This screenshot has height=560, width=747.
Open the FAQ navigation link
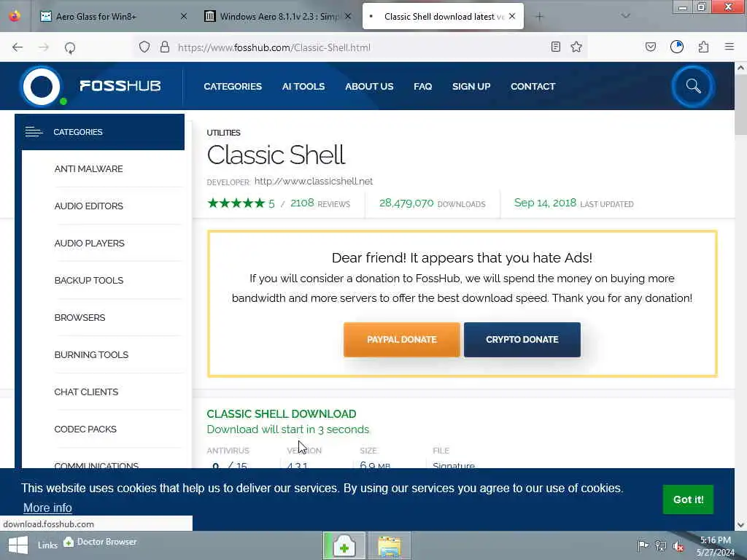pyautogui.click(x=422, y=86)
